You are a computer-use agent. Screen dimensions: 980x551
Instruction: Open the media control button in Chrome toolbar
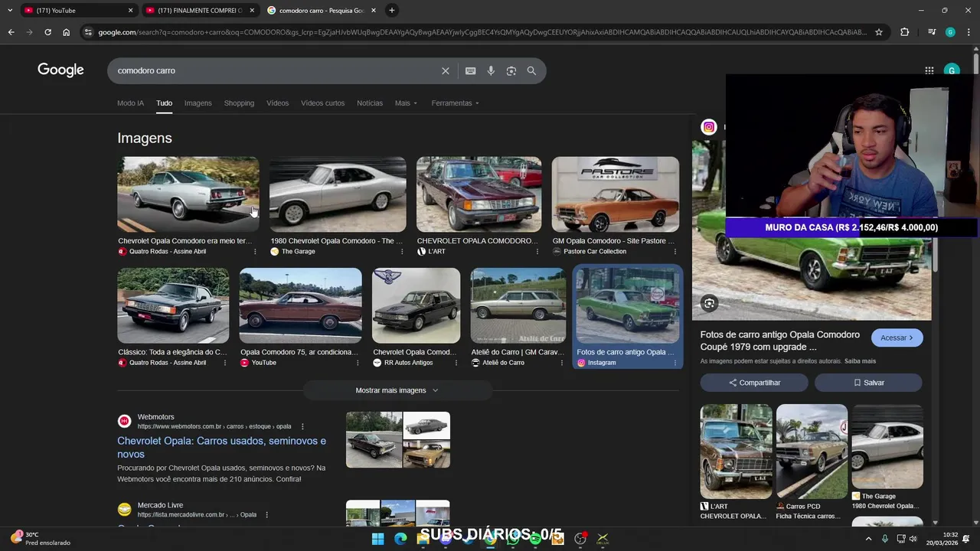pyautogui.click(x=931, y=32)
